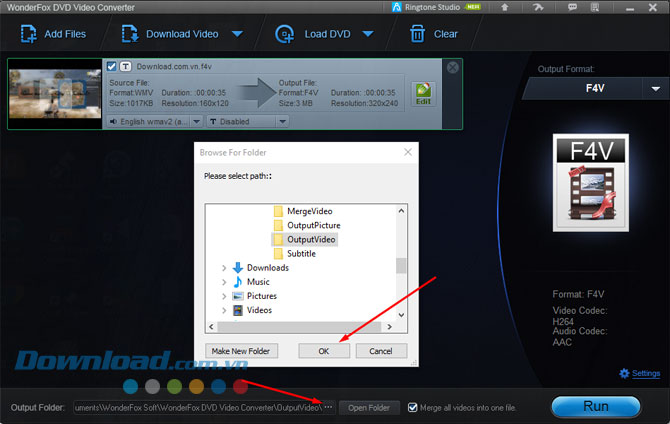Screen dimensions: 670x424
Task: Close the Browse For Folder dialog
Action: coord(408,152)
